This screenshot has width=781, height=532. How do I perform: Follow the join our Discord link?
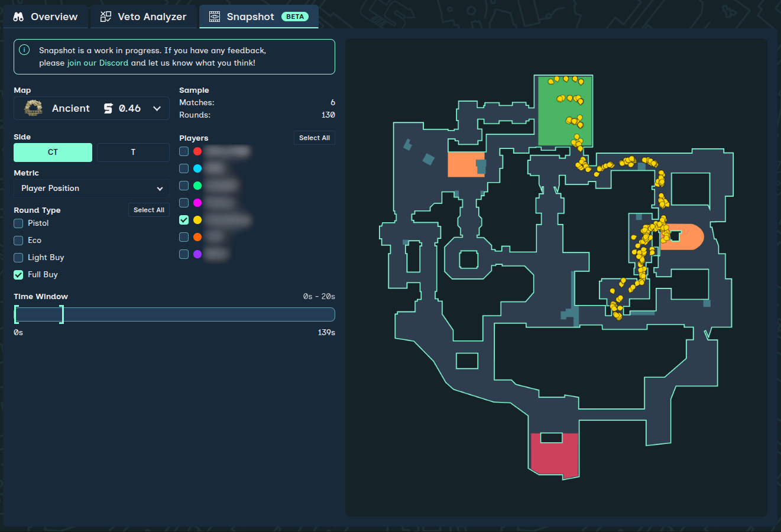point(98,63)
